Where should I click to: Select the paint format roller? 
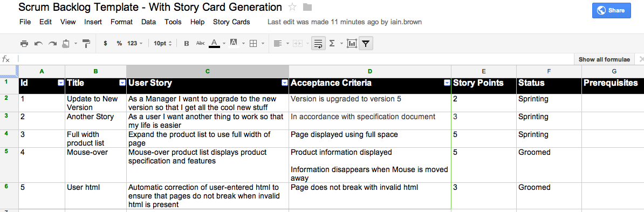coord(87,43)
